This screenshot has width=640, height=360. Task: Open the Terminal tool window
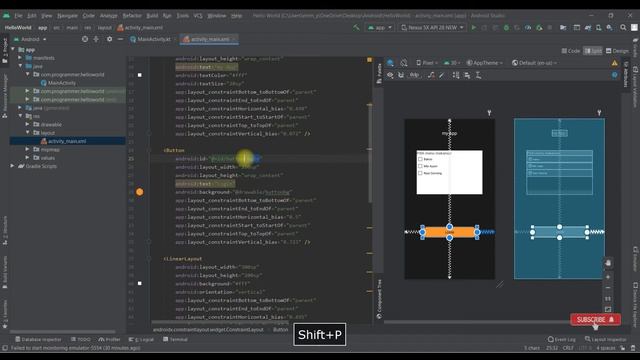tap(175, 339)
